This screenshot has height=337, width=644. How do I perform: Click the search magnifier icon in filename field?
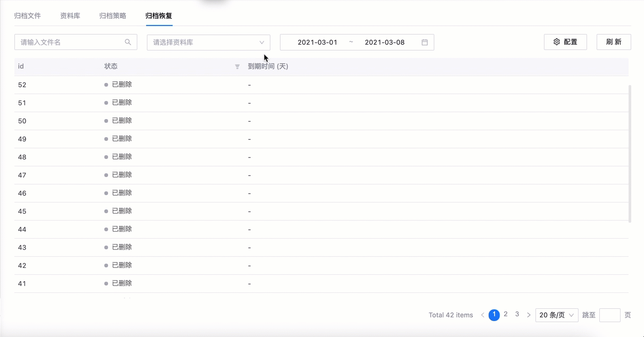pos(128,42)
